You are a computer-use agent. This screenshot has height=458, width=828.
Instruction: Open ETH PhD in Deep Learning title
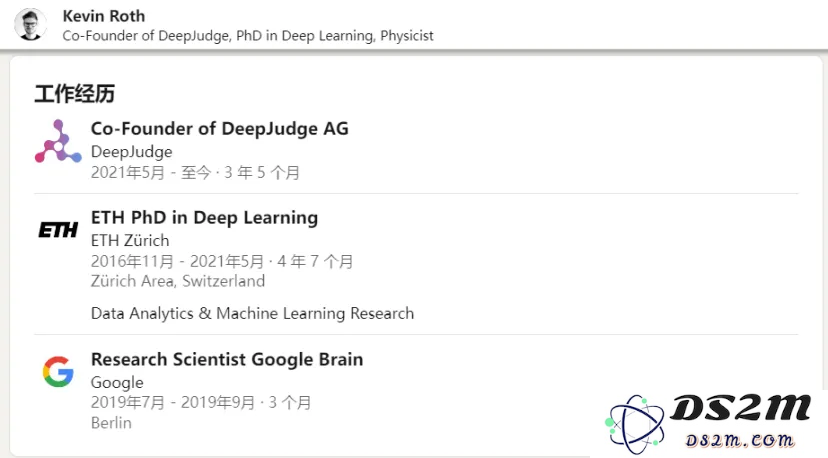(204, 218)
